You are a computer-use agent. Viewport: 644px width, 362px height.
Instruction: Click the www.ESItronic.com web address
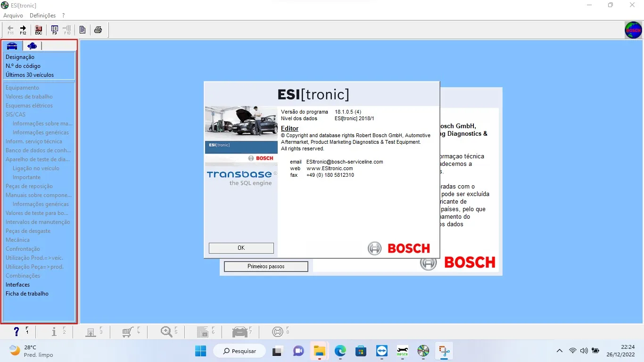click(x=330, y=168)
